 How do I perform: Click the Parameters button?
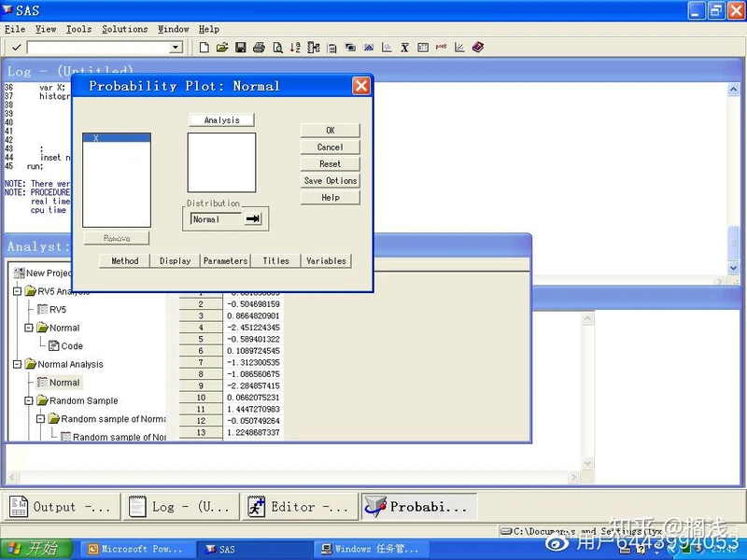pyautogui.click(x=225, y=261)
